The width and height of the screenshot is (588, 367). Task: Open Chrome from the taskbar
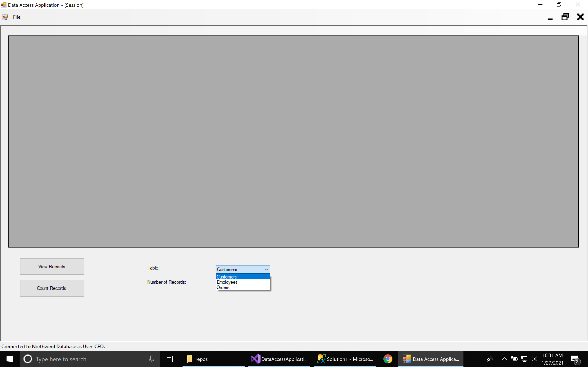click(x=388, y=359)
